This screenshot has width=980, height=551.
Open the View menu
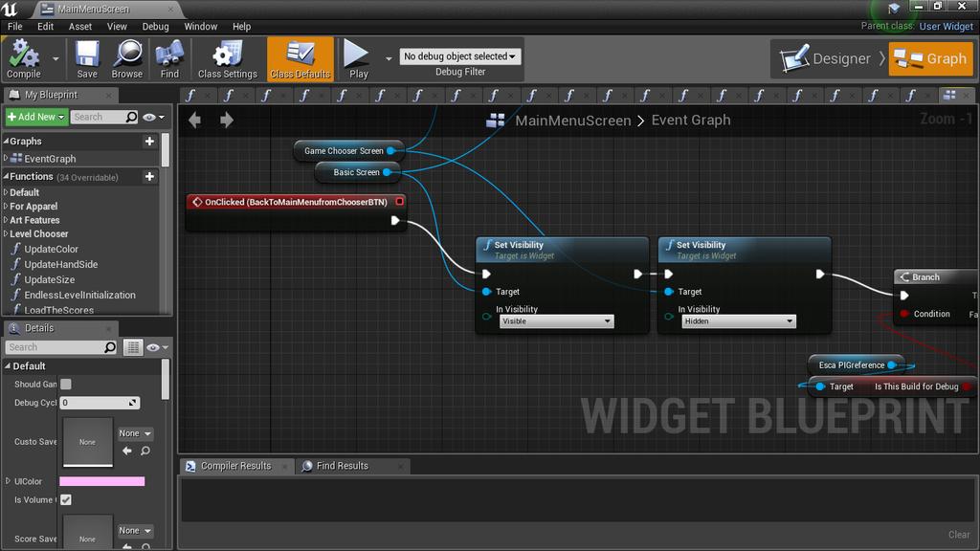(x=117, y=26)
